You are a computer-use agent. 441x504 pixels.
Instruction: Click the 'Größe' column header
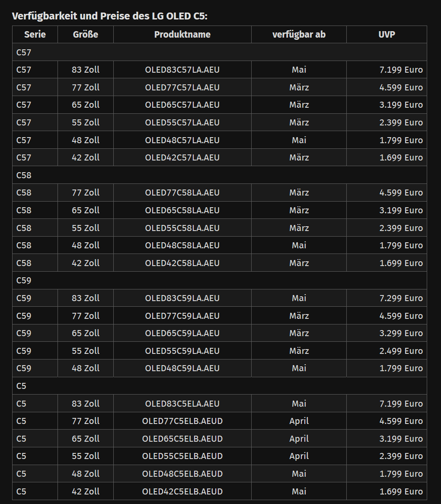(x=86, y=34)
